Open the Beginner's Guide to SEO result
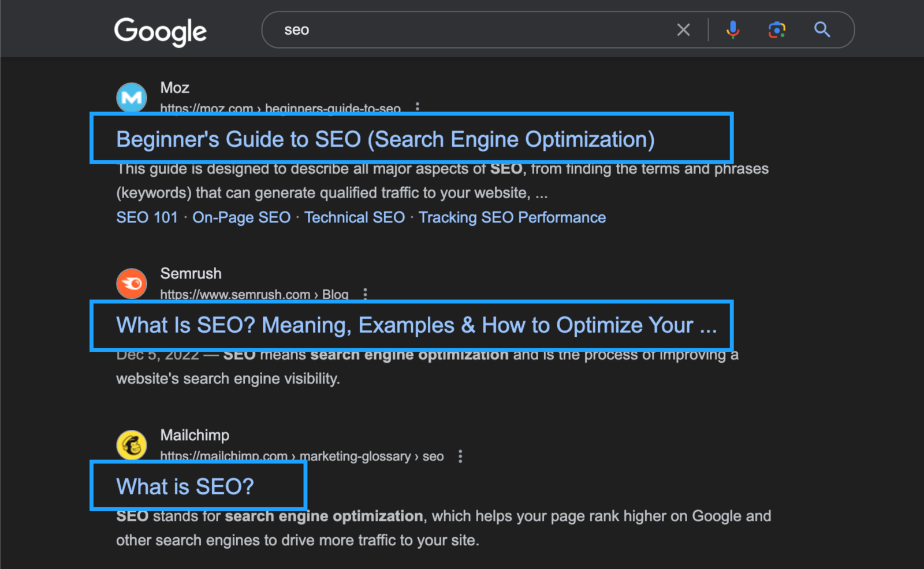 coord(385,139)
